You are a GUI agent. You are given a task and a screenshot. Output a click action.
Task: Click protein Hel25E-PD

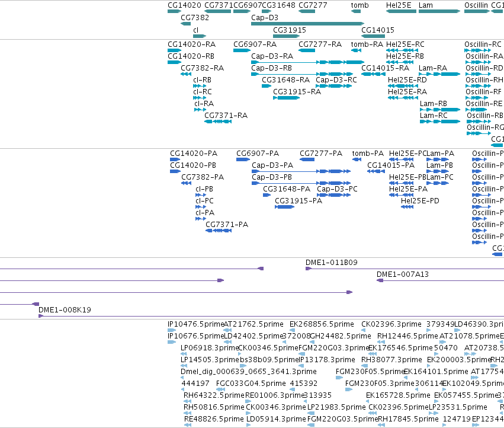pyautogui.click(x=407, y=207)
